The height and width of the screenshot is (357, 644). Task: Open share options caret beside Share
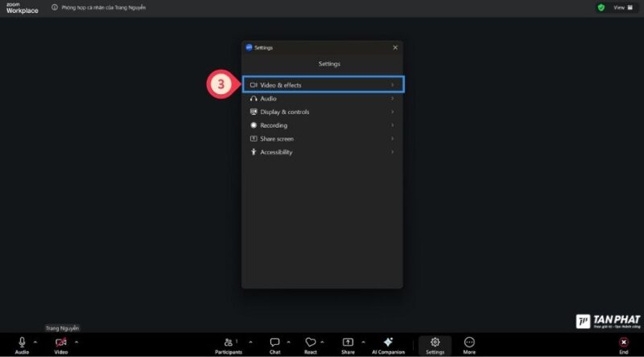[363, 342]
